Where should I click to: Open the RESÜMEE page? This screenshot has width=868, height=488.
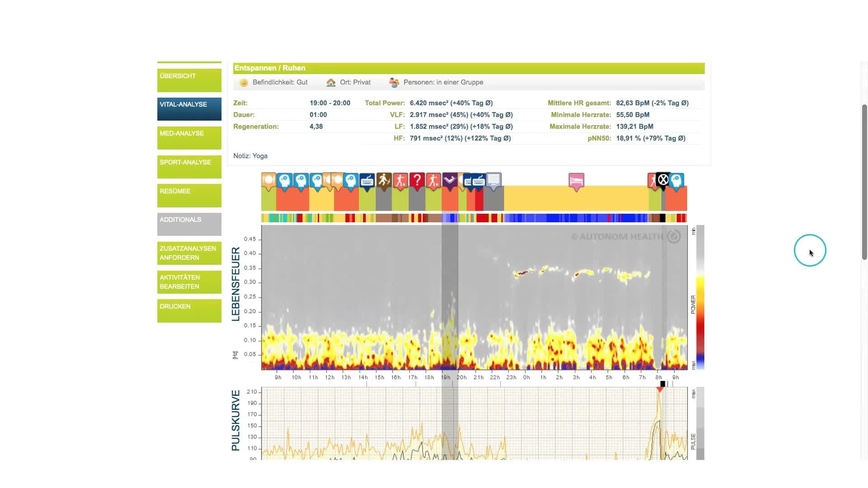point(189,195)
